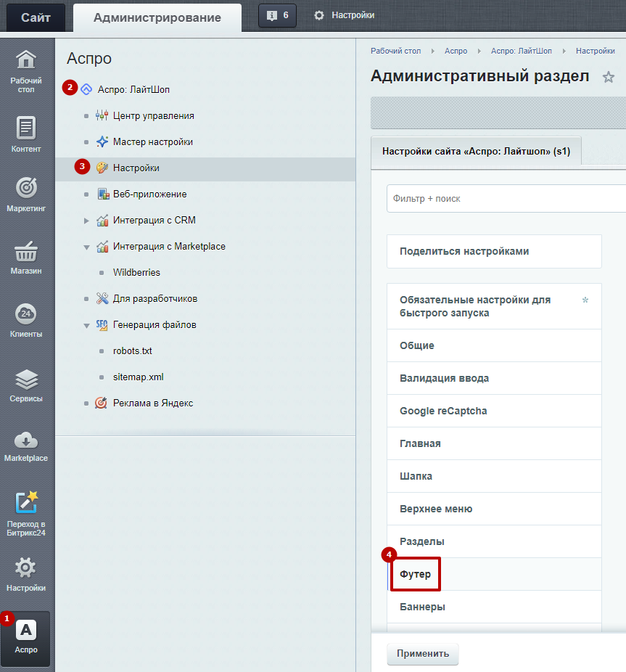Click the Центр управления sliders icon
The height and width of the screenshot is (672, 626).
pos(102,115)
